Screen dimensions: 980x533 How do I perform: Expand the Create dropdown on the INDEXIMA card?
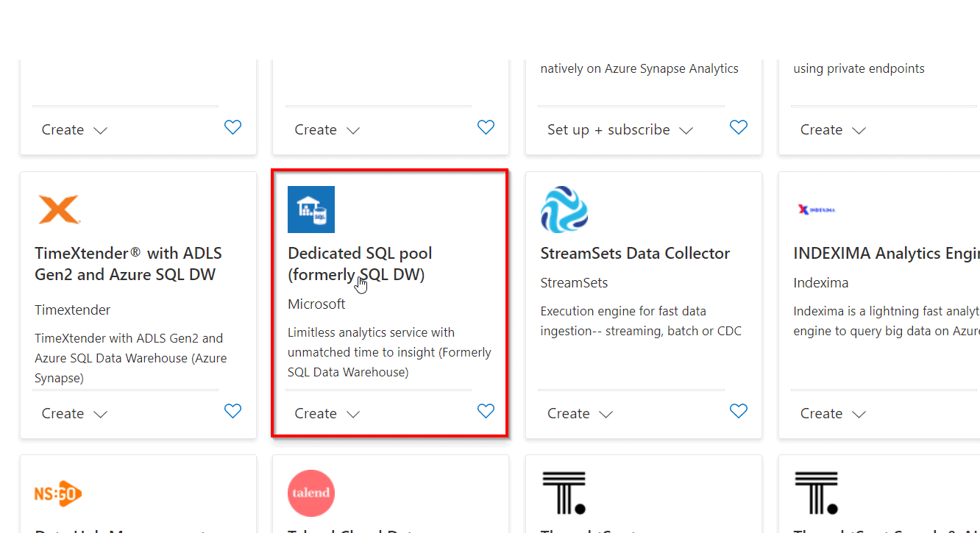point(859,413)
